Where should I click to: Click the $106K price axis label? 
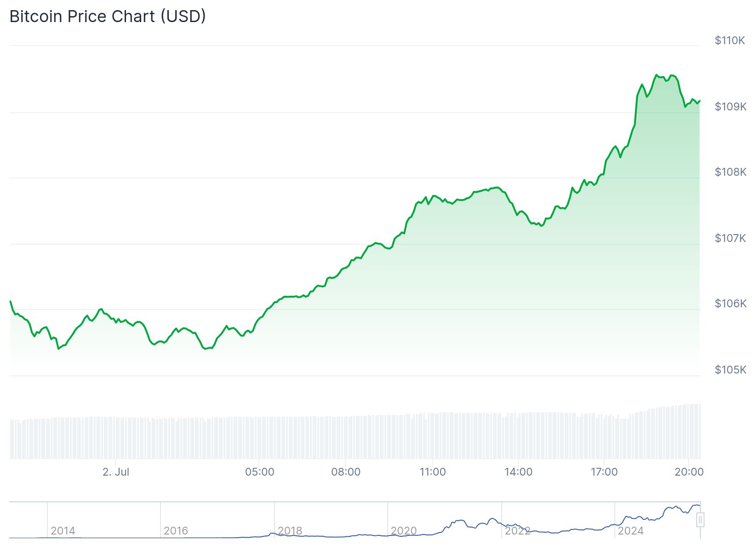coord(730,304)
